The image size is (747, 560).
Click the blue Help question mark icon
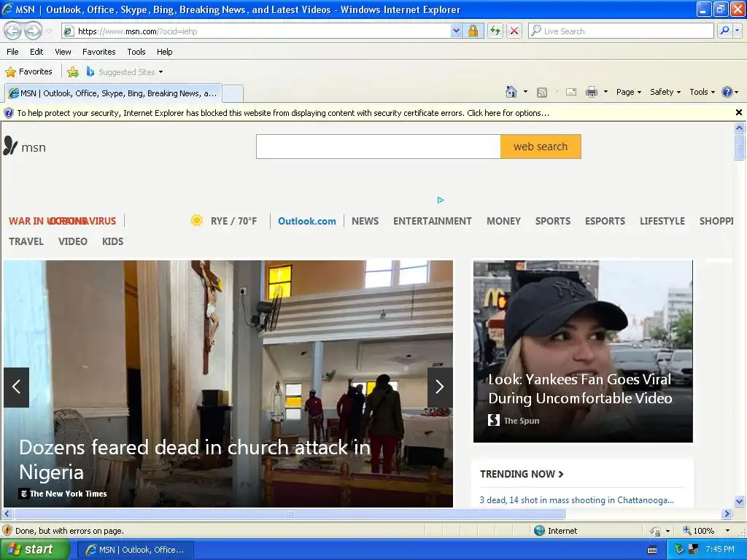[727, 92]
